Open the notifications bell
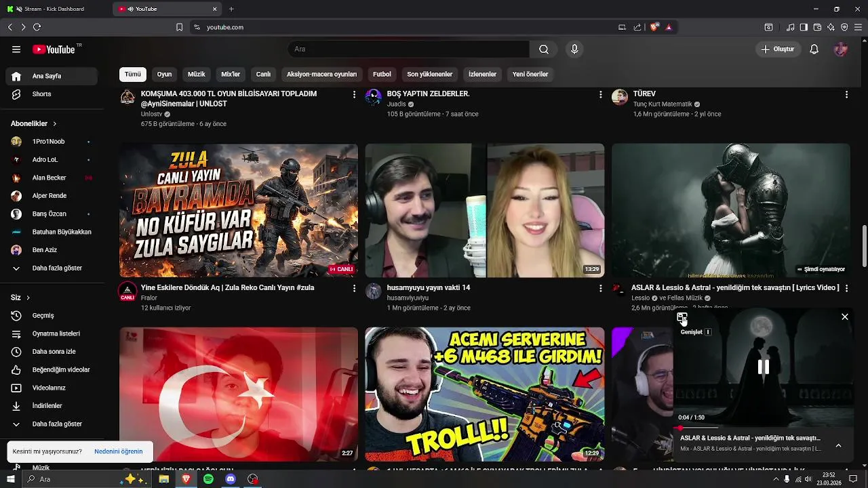This screenshot has height=488, width=868. [x=814, y=49]
